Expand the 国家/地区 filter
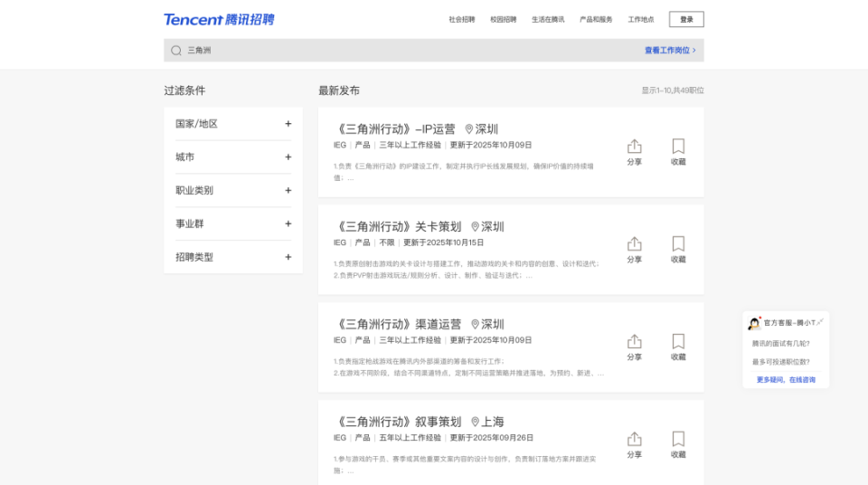The image size is (868, 485). 288,124
